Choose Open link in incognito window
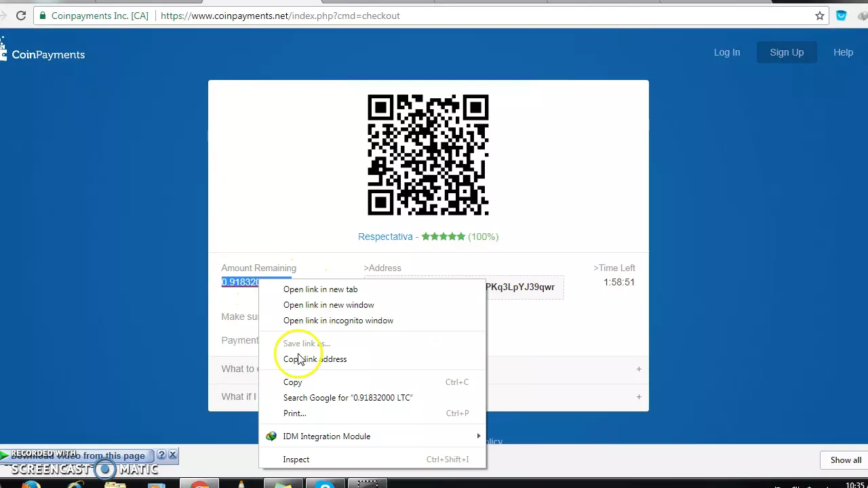The width and height of the screenshot is (868, 488). click(372, 321)
